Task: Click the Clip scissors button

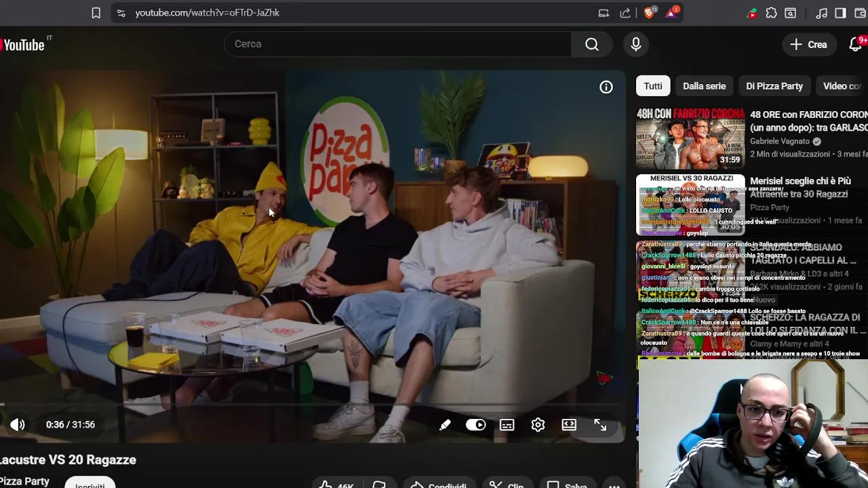Action: coord(507,484)
